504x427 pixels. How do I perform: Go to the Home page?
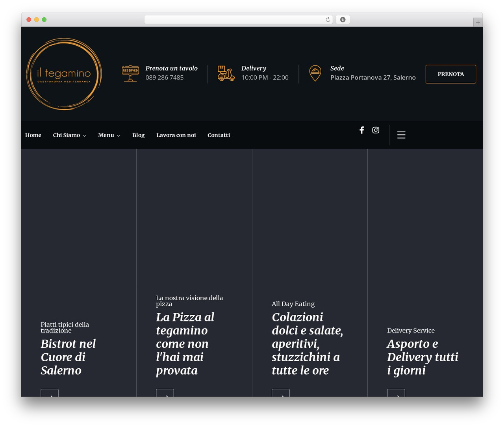coord(33,135)
